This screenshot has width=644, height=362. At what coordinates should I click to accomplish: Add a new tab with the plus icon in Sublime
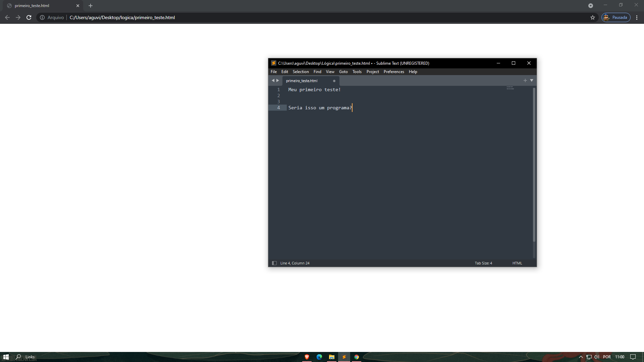coord(525,80)
